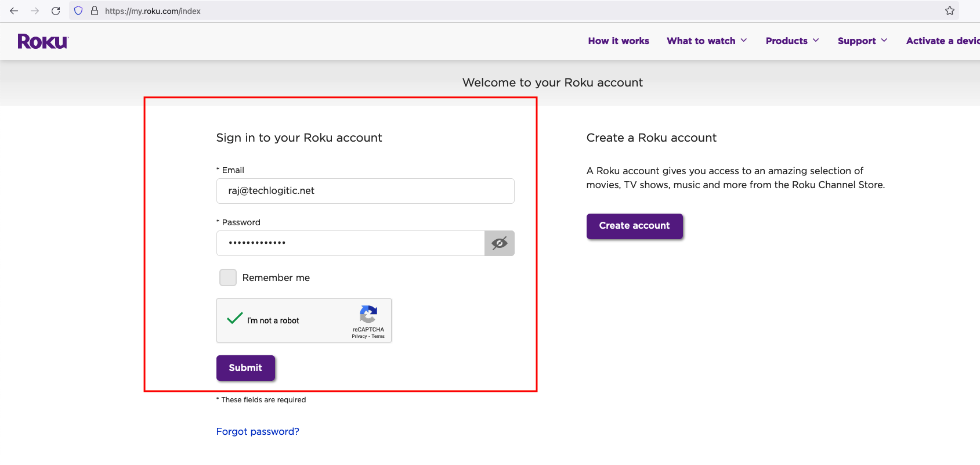Open the How it works page
The image size is (980, 465).
tap(619, 41)
